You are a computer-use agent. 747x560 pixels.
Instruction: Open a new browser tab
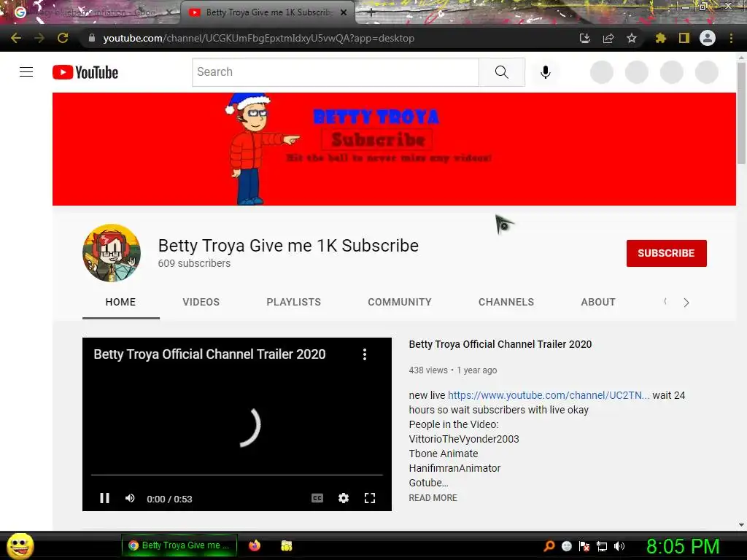(x=371, y=13)
